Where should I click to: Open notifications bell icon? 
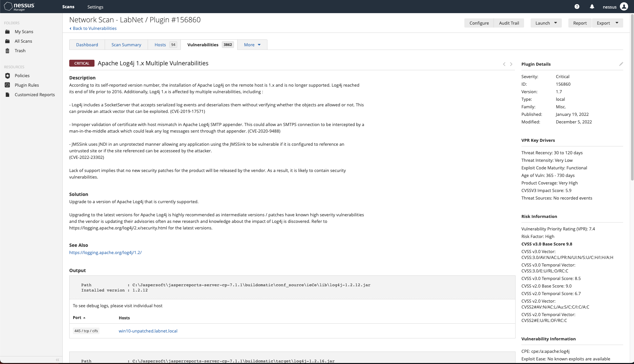592,7
